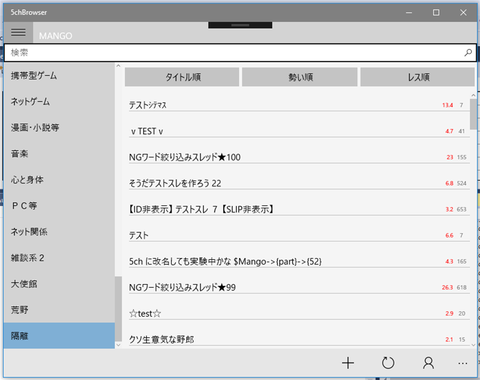This screenshot has width=480, height=380.
Task: Select the ネットゲーム category
Action: tap(59, 102)
